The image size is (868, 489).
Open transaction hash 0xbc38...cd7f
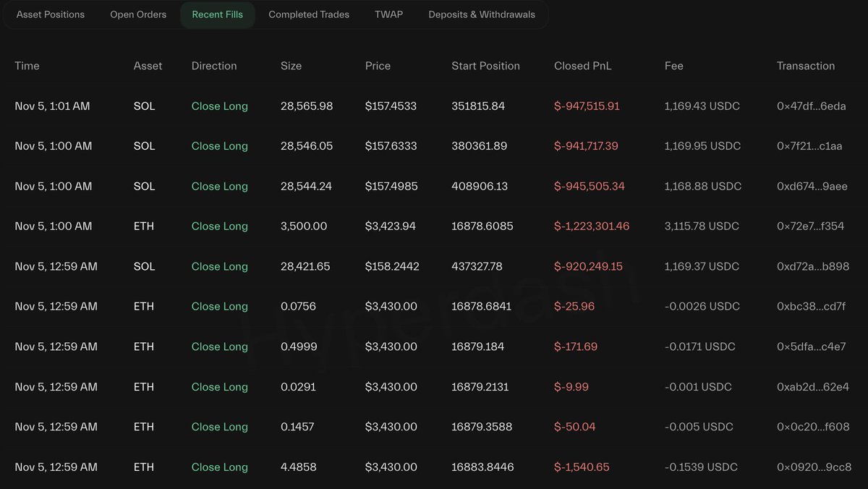coord(811,307)
